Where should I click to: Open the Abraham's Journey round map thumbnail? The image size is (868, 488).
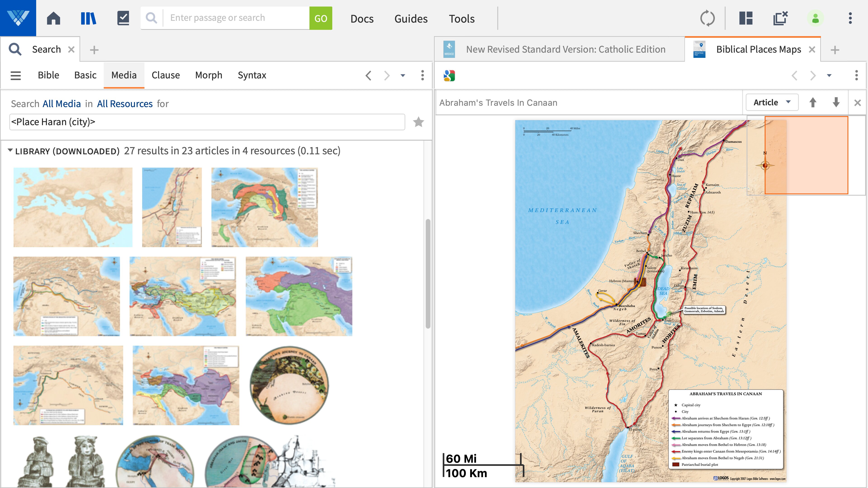point(289,385)
